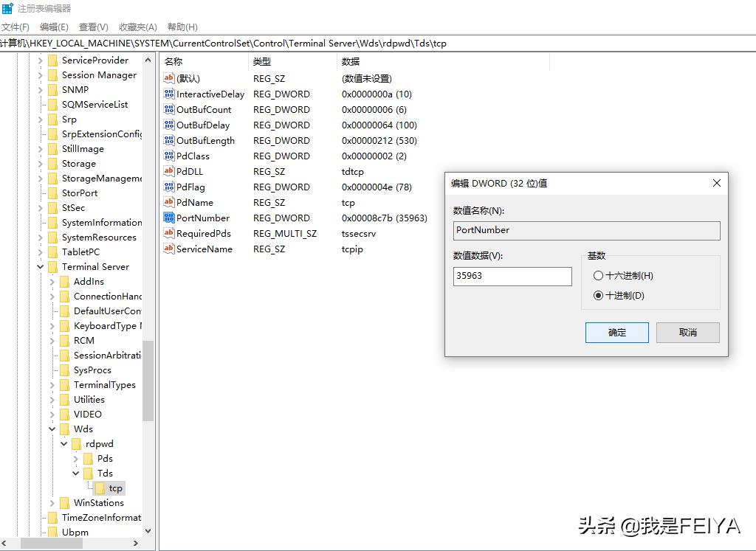Open the 收藏夹(A) menu
The height and width of the screenshot is (551, 756).
(138, 27)
